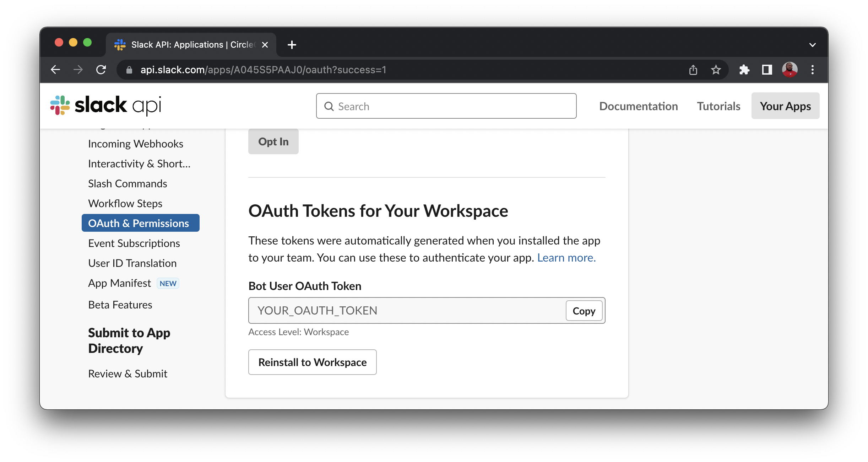Select OAuth & Permissions sidebar item
The width and height of the screenshot is (868, 462).
(140, 223)
